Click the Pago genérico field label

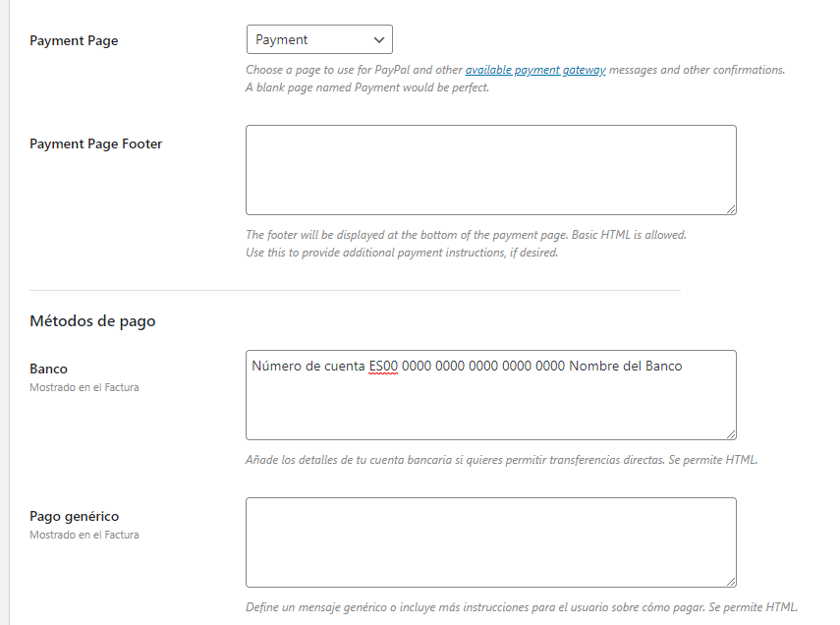coord(75,516)
